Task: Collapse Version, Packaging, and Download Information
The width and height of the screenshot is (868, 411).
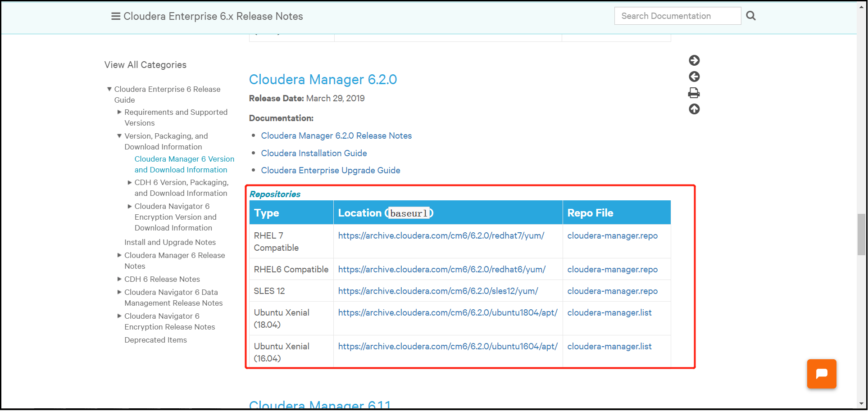Action: tap(119, 136)
